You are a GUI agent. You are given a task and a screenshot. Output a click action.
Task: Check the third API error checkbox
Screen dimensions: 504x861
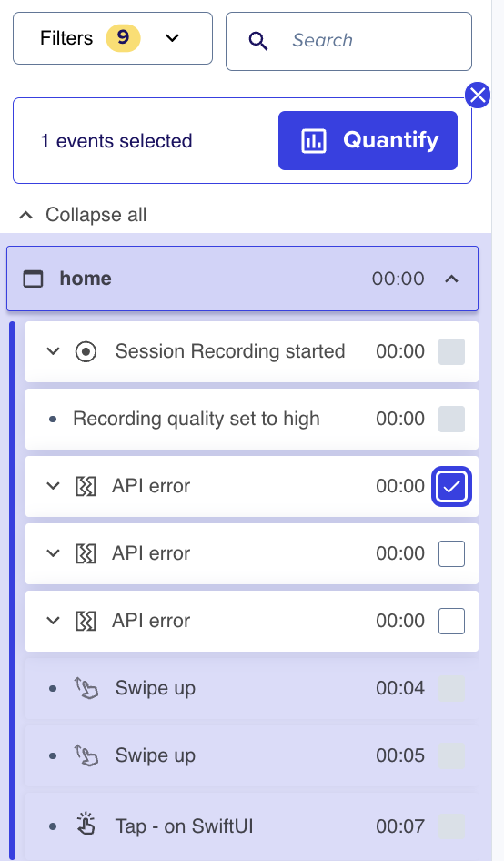[451, 621]
